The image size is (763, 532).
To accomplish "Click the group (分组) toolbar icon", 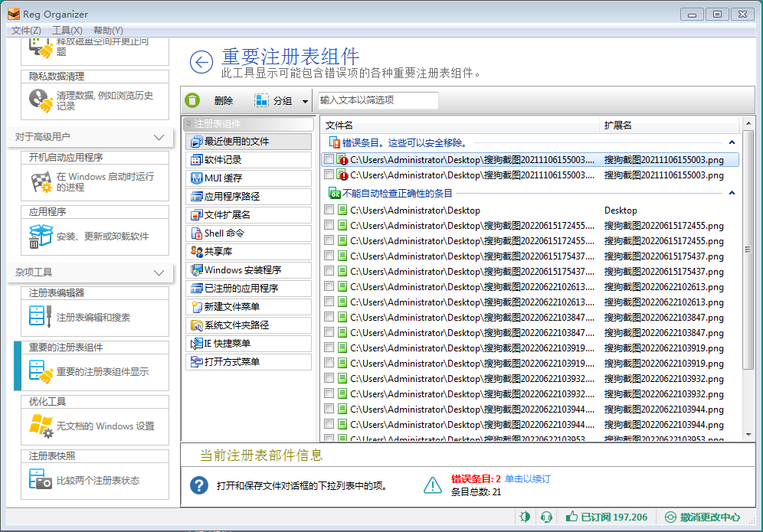I will coord(262,100).
